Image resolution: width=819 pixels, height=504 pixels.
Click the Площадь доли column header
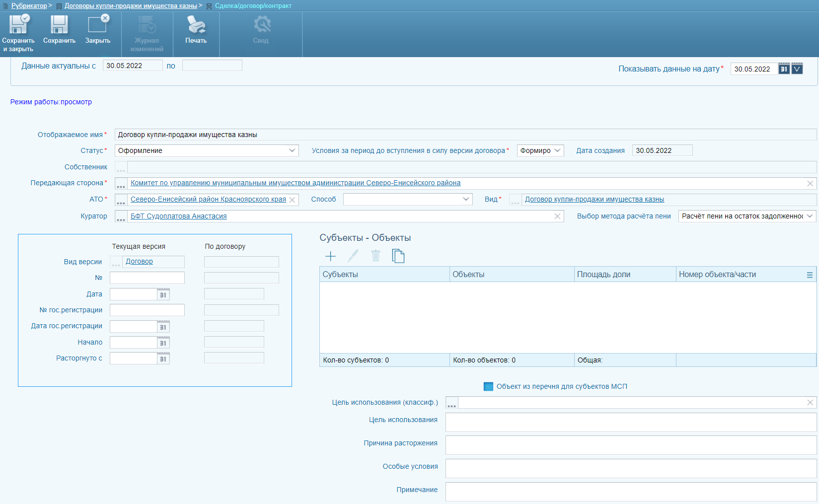pyautogui.click(x=625, y=275)
